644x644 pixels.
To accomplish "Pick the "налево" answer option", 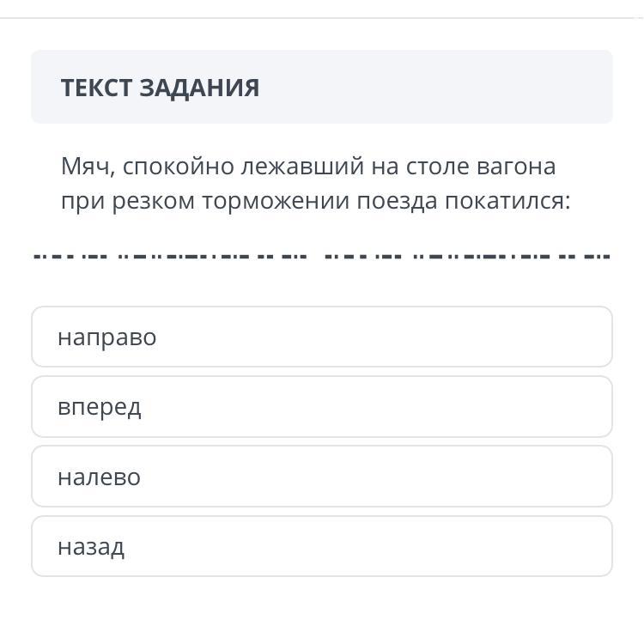I will pyautogui.click(x=321, y=477).
